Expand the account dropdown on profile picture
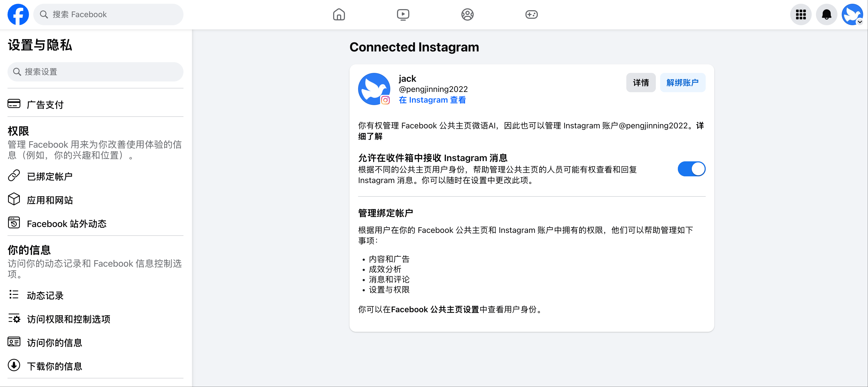Viewport: 868px width, 387px height. pyautogui.click(x=860, y=22)
